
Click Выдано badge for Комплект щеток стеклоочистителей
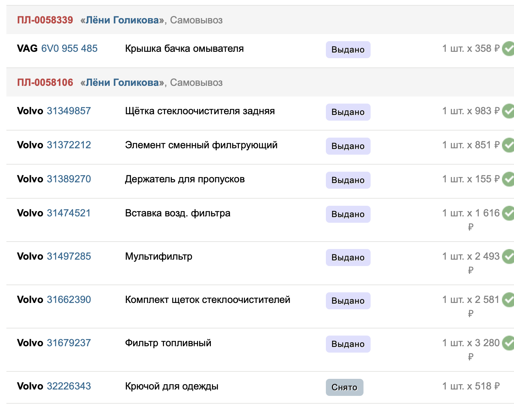tap(348, 301)
